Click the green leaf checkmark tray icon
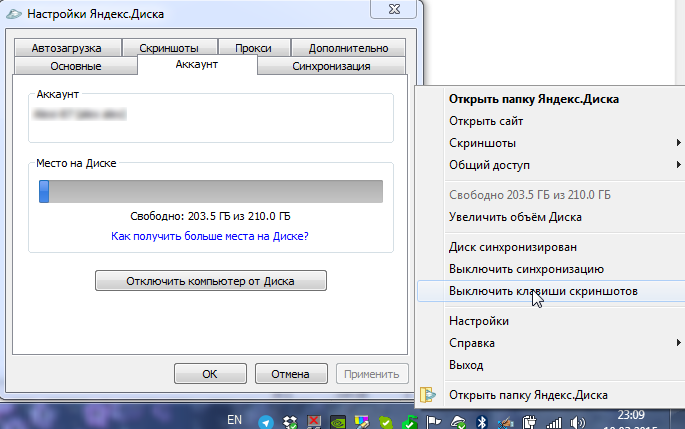Screen dimensions: 685x429 pyautogui.click(x=385, y=422)
